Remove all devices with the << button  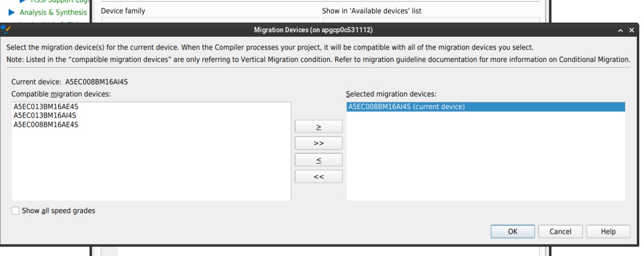tap(318, 176)
